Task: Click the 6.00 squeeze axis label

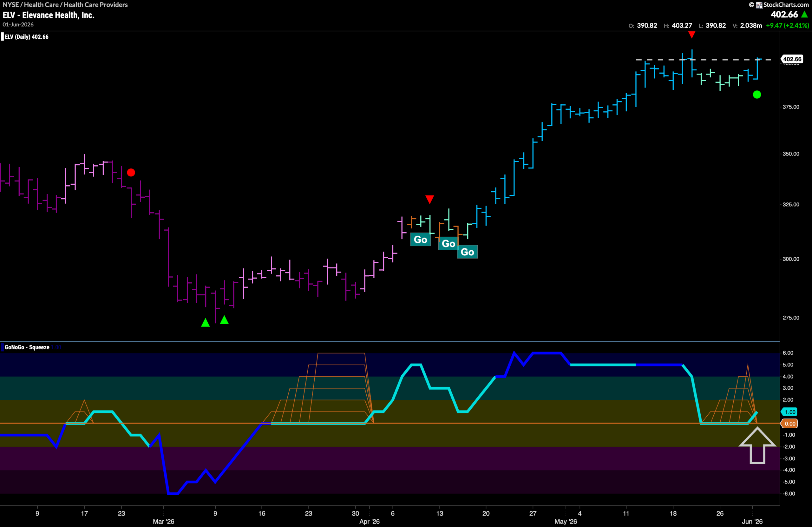Action: (788, 353)
